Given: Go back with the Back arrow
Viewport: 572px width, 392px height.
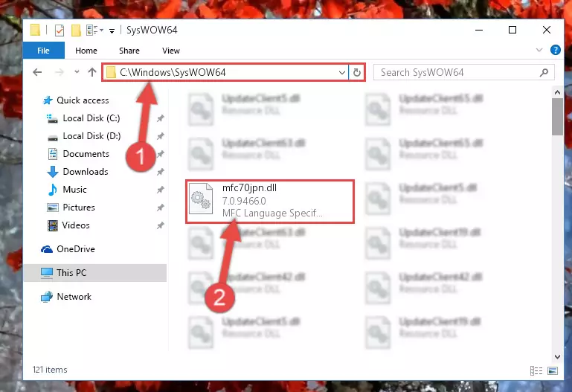Looking at the screenshot, I should point(37,72).
